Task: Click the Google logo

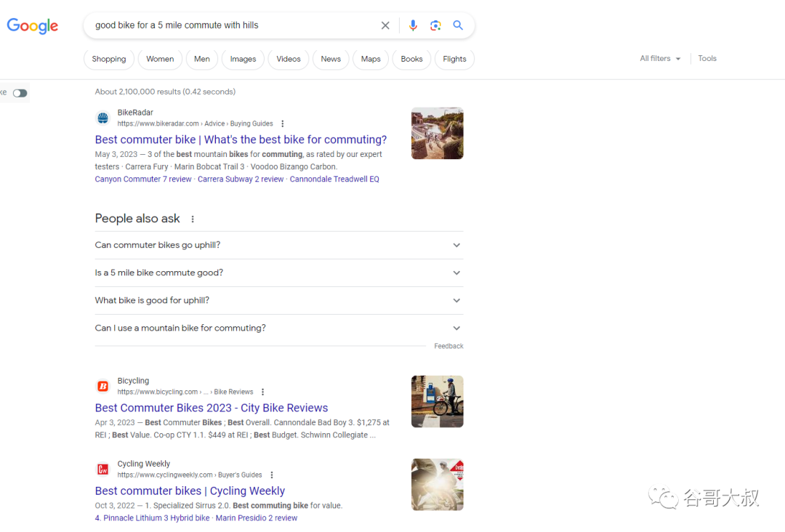Action: point(33,25)
